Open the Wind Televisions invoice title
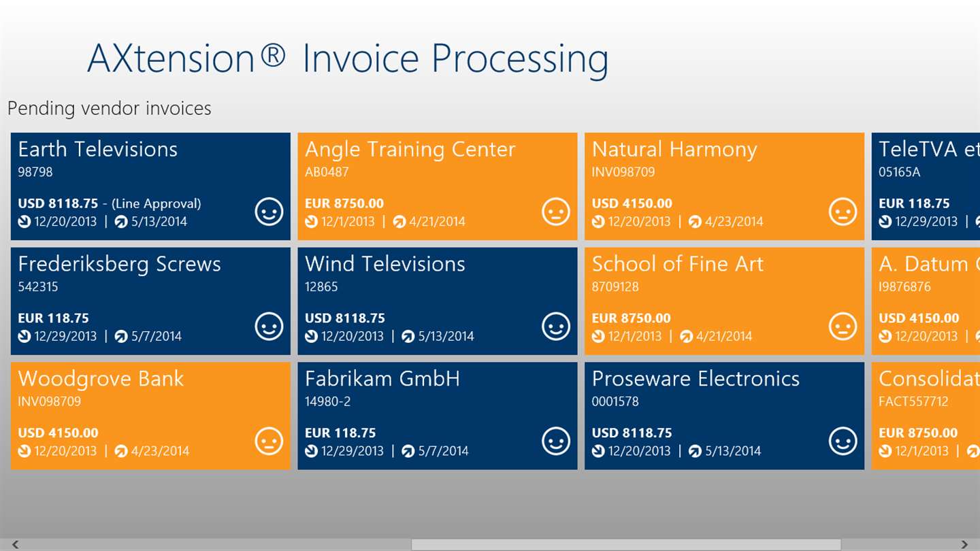The image size is (980, 551). pyautogui.click(x=385, y=264)
